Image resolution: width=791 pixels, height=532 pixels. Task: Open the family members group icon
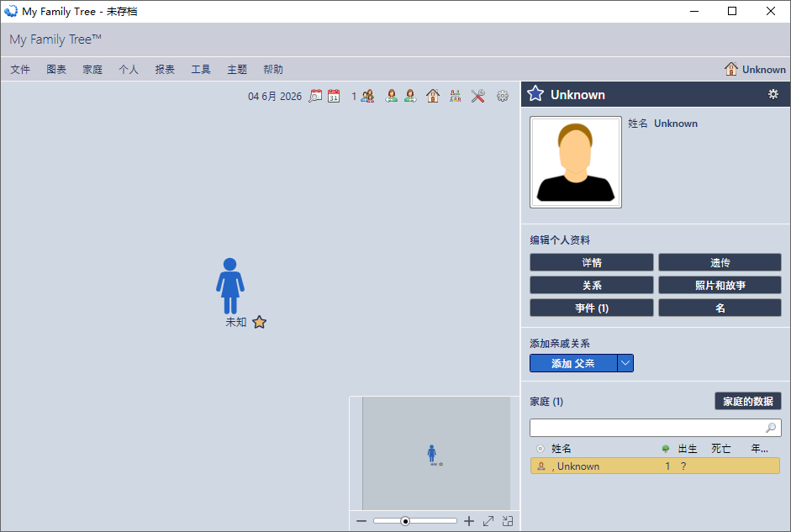[x=367, y=96]
